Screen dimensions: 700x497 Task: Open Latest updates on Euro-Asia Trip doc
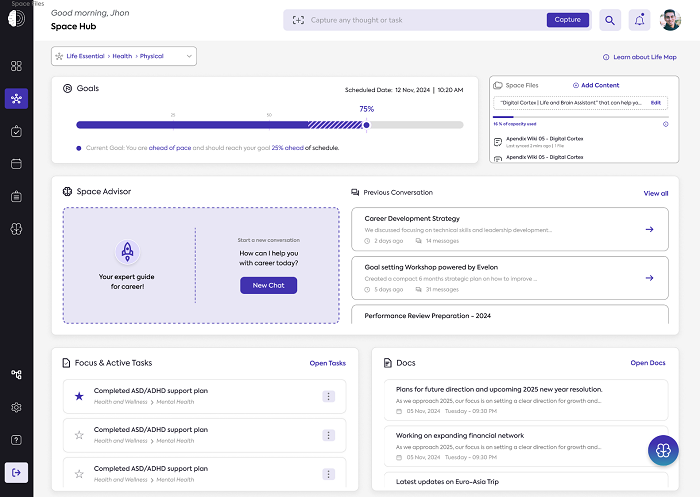526,481
